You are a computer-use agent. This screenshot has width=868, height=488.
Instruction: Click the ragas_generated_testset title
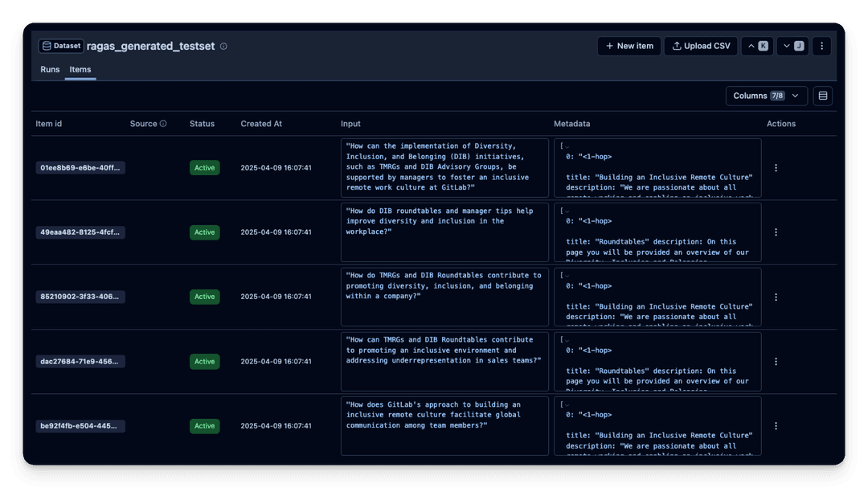pyautogui.click(x=150, y=46)
